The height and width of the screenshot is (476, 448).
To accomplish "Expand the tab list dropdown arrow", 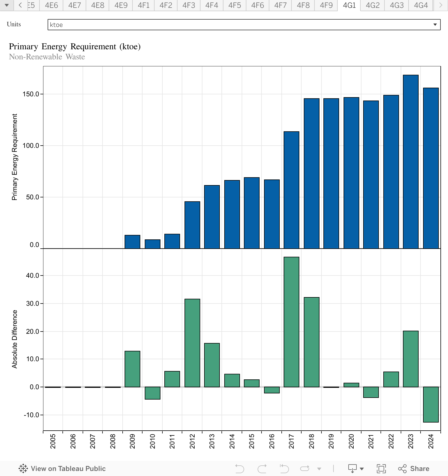I will coord(7,5).
